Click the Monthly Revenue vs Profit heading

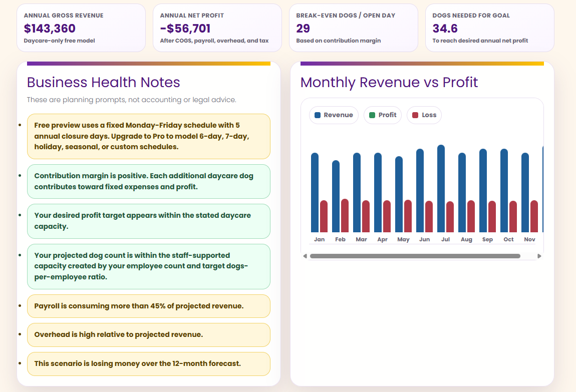pyautogui.click(x=389, y=83)
